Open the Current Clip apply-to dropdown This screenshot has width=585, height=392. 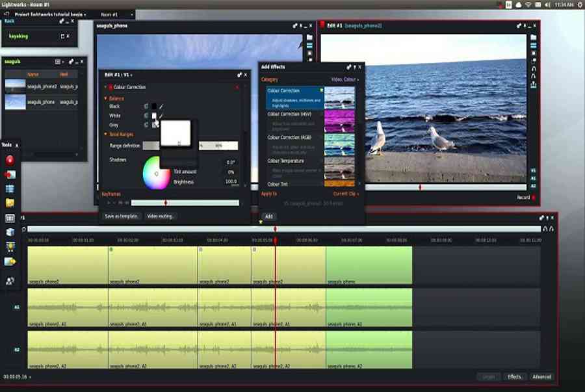pyautogui.click(x=345, y=194)
